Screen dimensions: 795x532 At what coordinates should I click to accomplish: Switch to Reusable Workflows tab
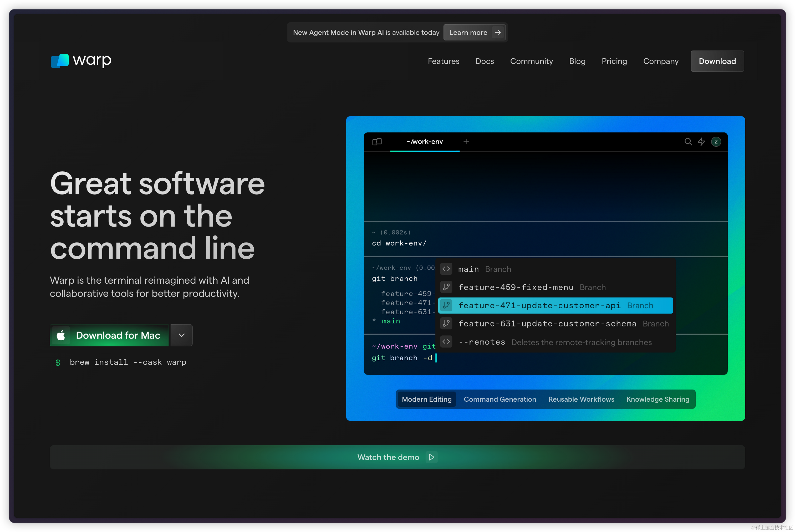tap(581, 399)
